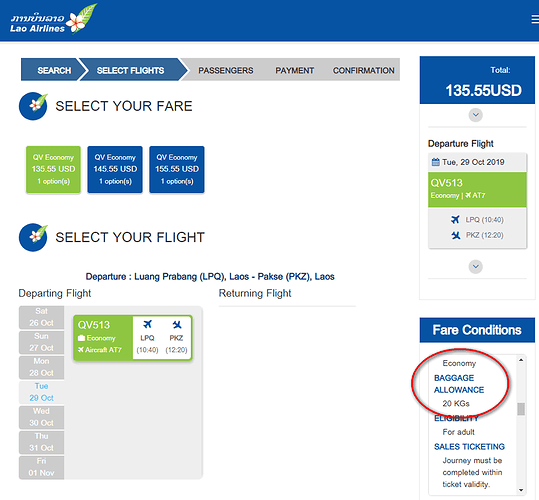Viewport: 539px width, 500px height.
Task: Click the Fare Conditions scrollbar thumb
Action: [x=521, y=409]
